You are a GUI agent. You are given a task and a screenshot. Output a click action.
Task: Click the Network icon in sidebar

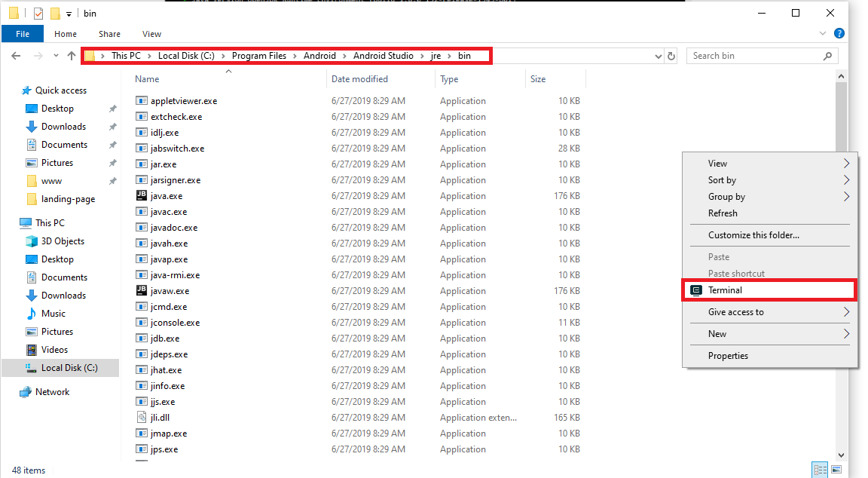click(x=26, y=392)
